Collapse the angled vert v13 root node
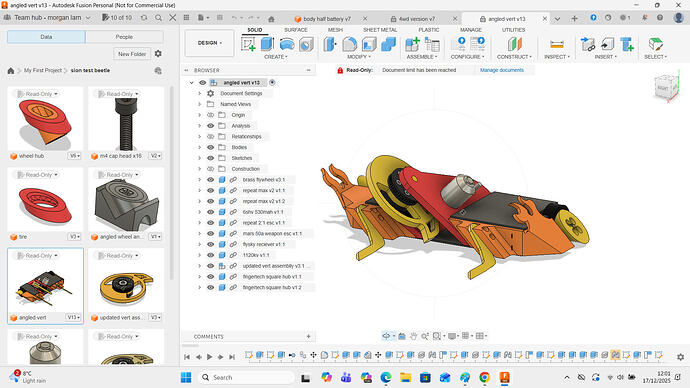The image size is (690, 388). (x=191, y=82)
